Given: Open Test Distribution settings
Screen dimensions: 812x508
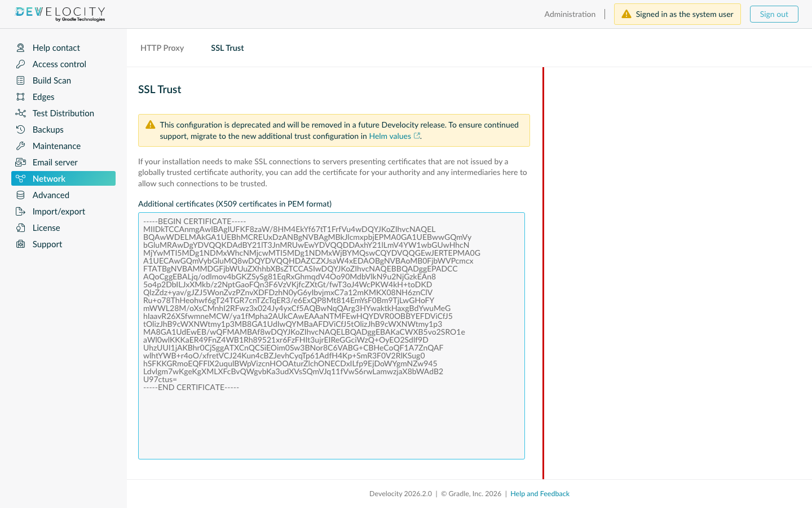Looking at the screenshot, I should (63, 113).
